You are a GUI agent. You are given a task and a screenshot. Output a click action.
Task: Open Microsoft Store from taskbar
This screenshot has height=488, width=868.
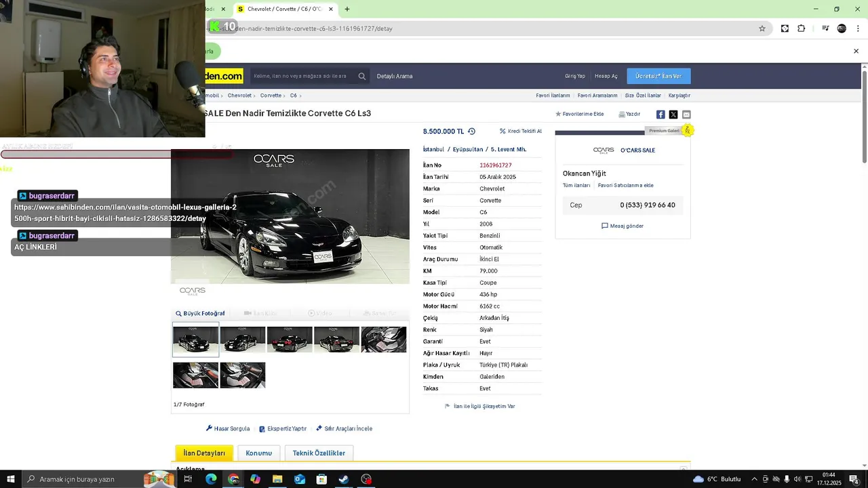321,479
